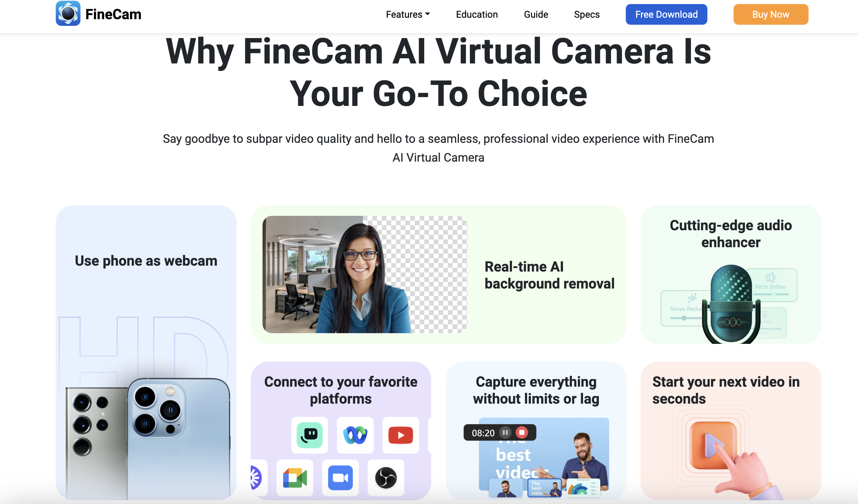The width and height of the screenshot is (858, 504).
Task: Click the Buy Now button
Action: [x=771, y=14]
